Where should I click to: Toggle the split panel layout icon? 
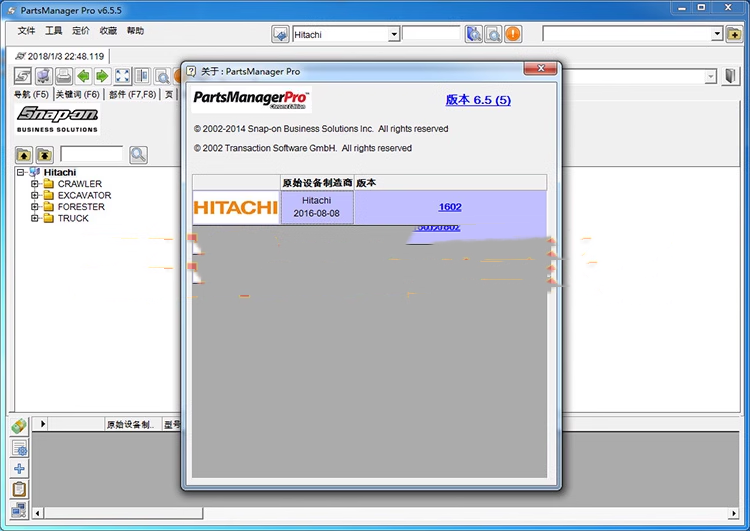tap(142, 76)
